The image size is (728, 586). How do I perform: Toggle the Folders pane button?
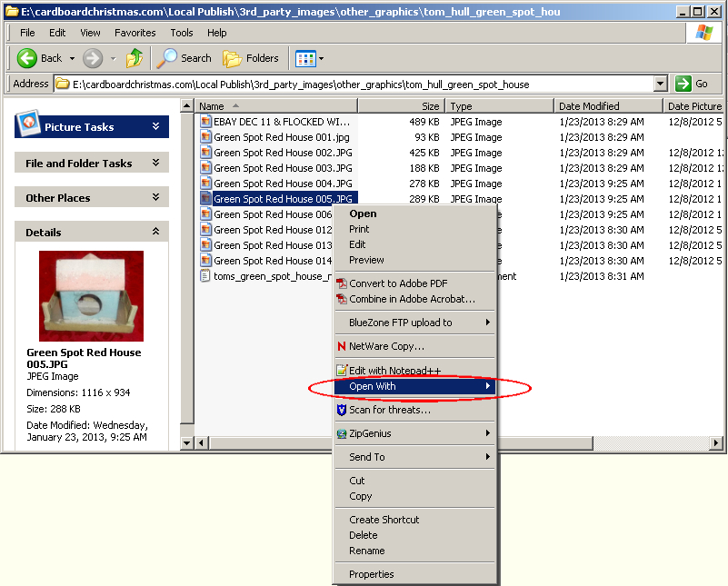pos(252,58)
